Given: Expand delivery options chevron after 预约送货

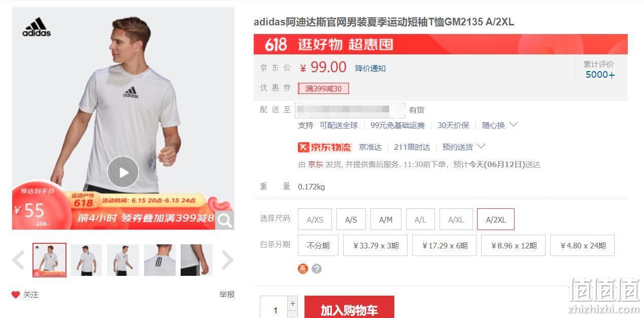Looking at the screenshot, I should pyautogui.click(x=481, y=146).
